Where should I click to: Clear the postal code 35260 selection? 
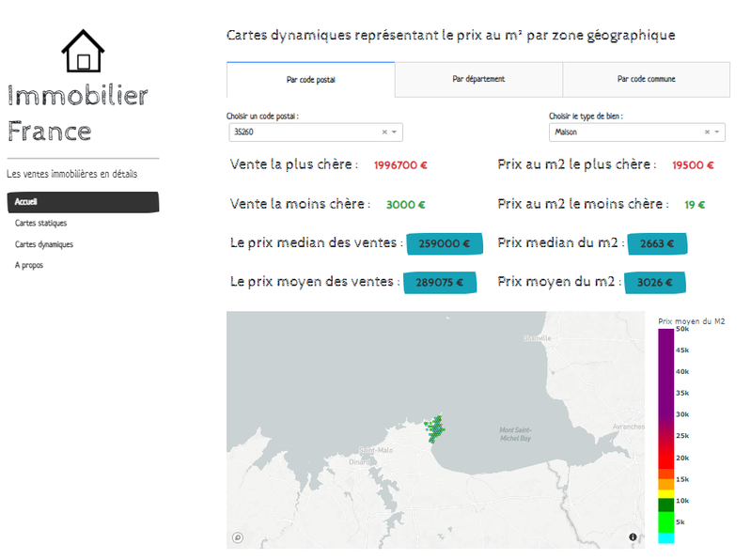[x=384, y=132]
